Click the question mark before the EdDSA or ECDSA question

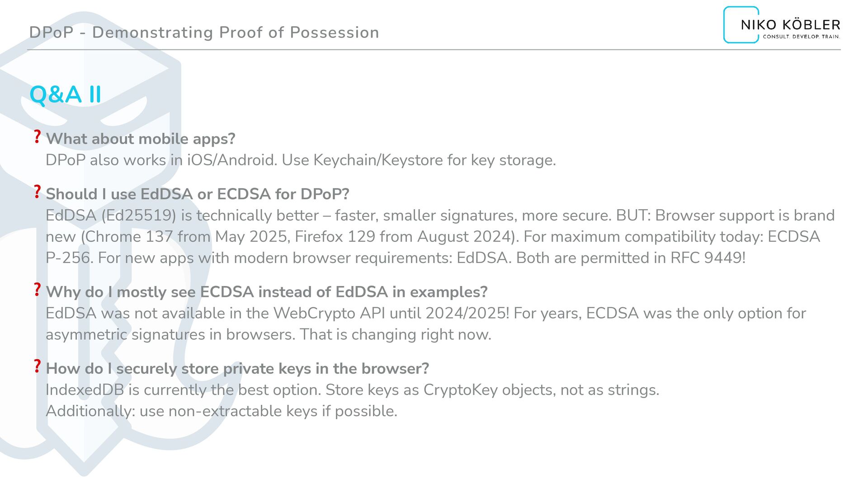click(37, 192)
